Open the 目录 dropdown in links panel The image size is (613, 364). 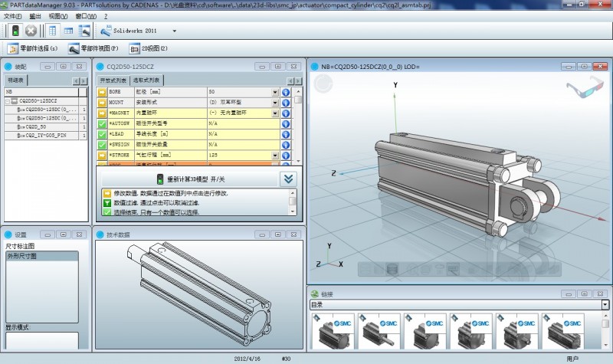point(605,304)
